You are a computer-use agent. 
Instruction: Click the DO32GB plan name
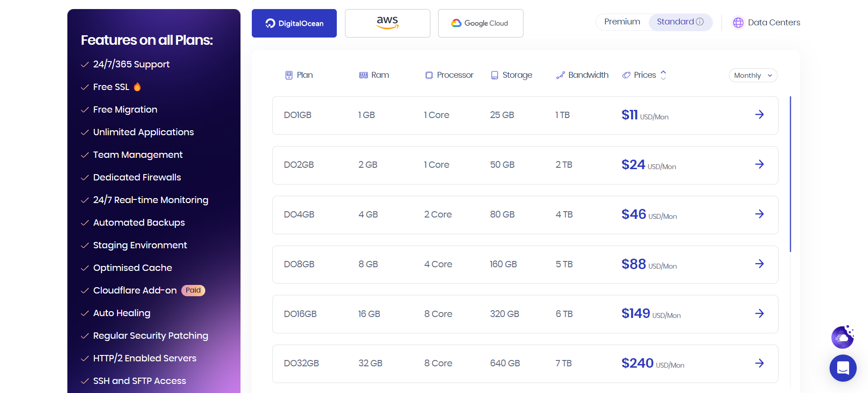[302, 363]
